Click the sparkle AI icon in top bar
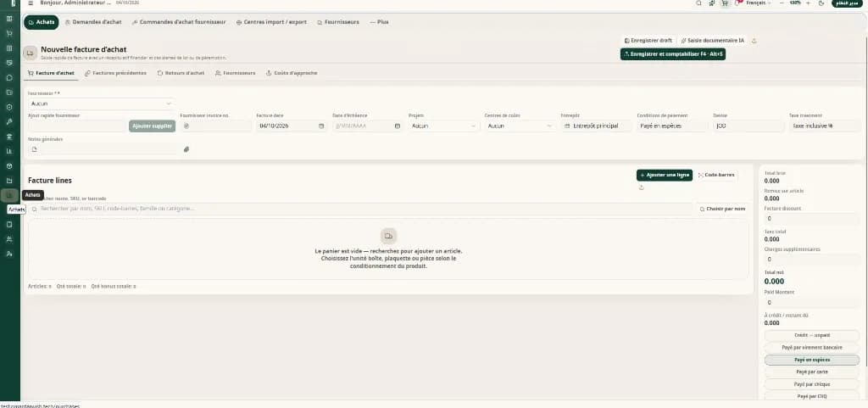 click(712, 3)
